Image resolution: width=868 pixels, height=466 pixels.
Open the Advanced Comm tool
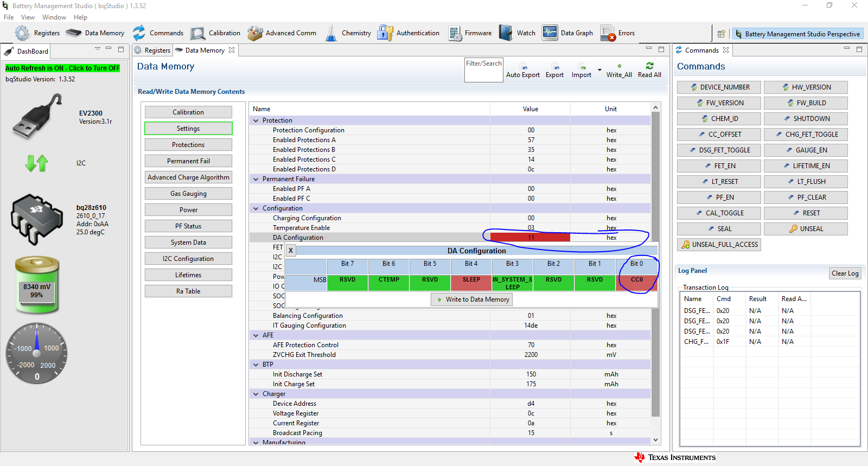pyautogui.click(x=282, y=33)
